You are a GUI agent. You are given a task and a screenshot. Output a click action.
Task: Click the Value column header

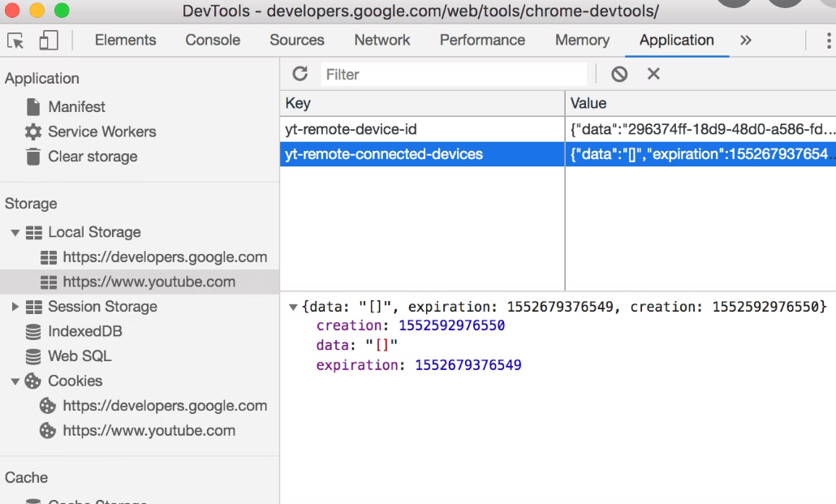700,103
